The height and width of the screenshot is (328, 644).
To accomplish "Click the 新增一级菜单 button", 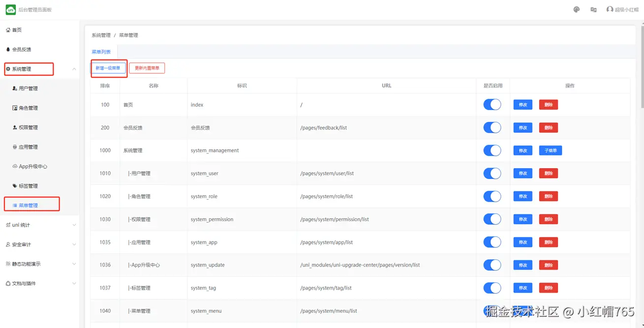I will [x=108, y=68].
